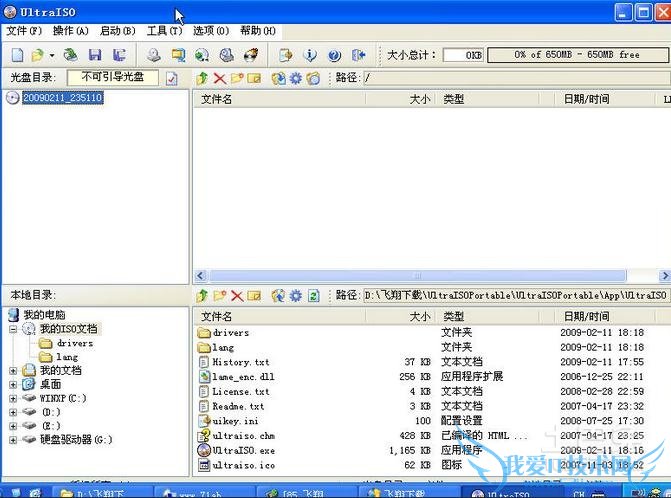The width and height of the screenshot is (671, 498).
Task: Click the 大小总计 0KB size field
Action: [463, 55]
